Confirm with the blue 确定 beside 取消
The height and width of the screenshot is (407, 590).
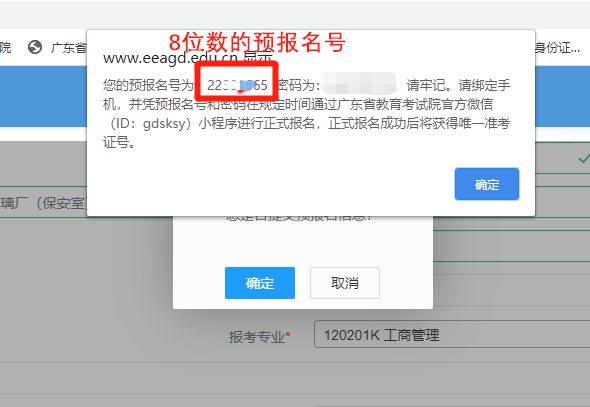coord(260,283)
